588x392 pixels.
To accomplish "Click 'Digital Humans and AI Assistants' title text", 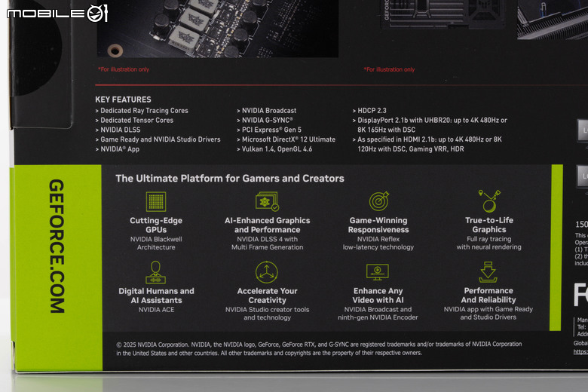I will coord(156,296).
